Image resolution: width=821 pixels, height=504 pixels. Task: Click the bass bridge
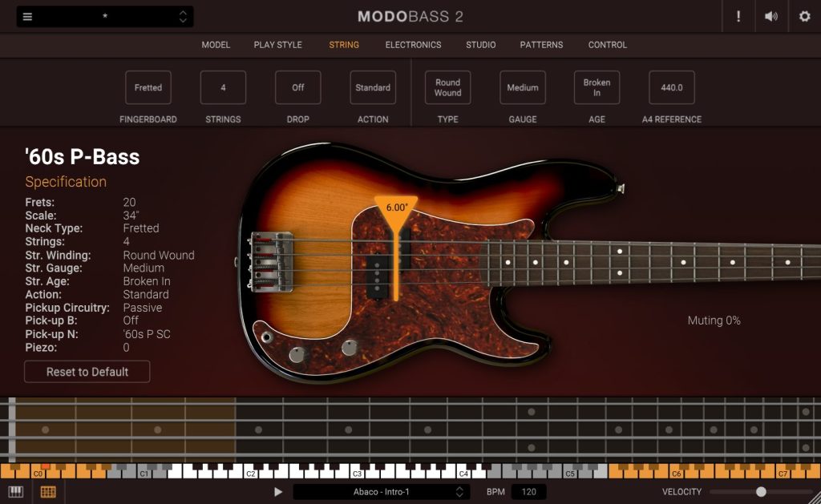[x=271, y=261]
